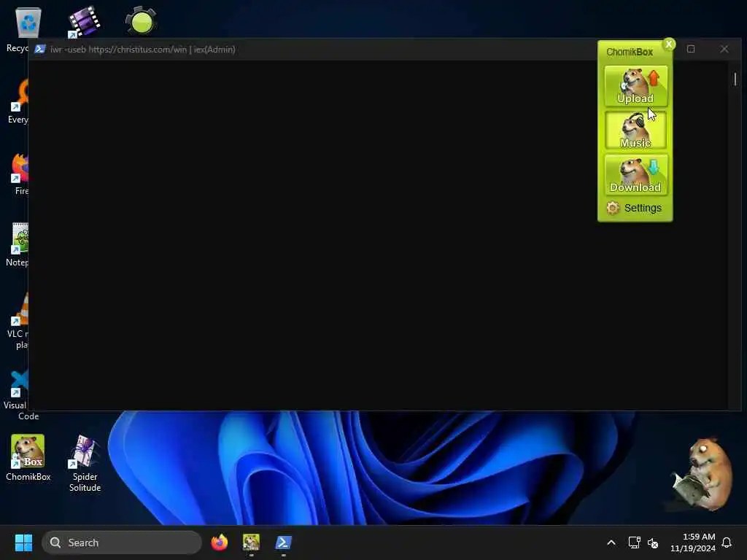The height and width of the screenshot is (560, 747).
Task: Show hidden system tray icons
Action: (611, 542)
